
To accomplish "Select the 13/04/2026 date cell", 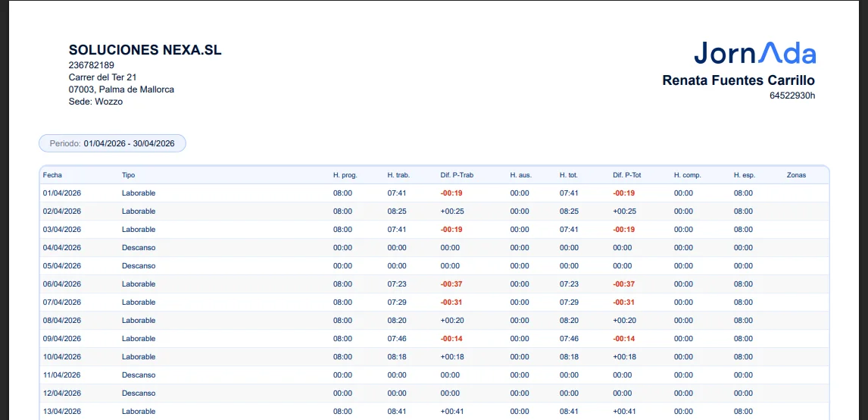I will click(x=62, y=412).
